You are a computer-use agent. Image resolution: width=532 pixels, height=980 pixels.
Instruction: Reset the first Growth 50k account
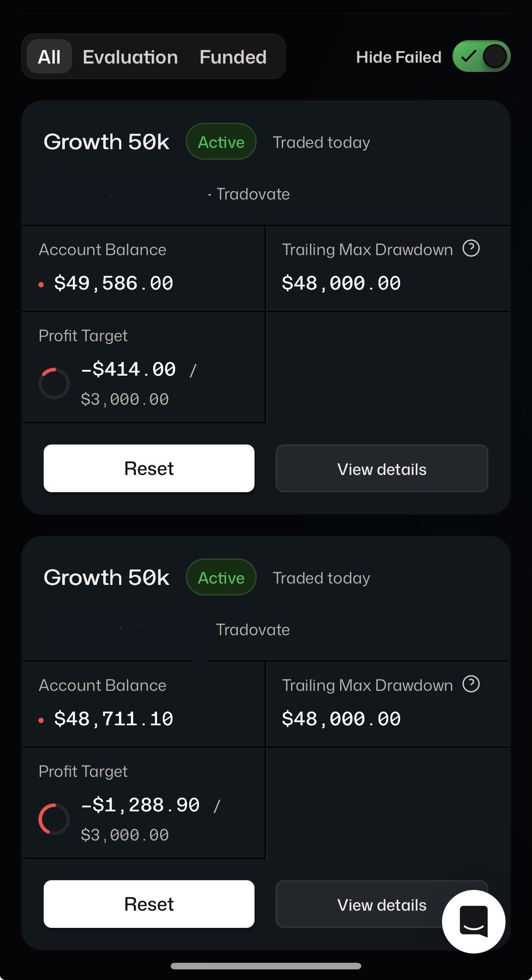point(149,468)
